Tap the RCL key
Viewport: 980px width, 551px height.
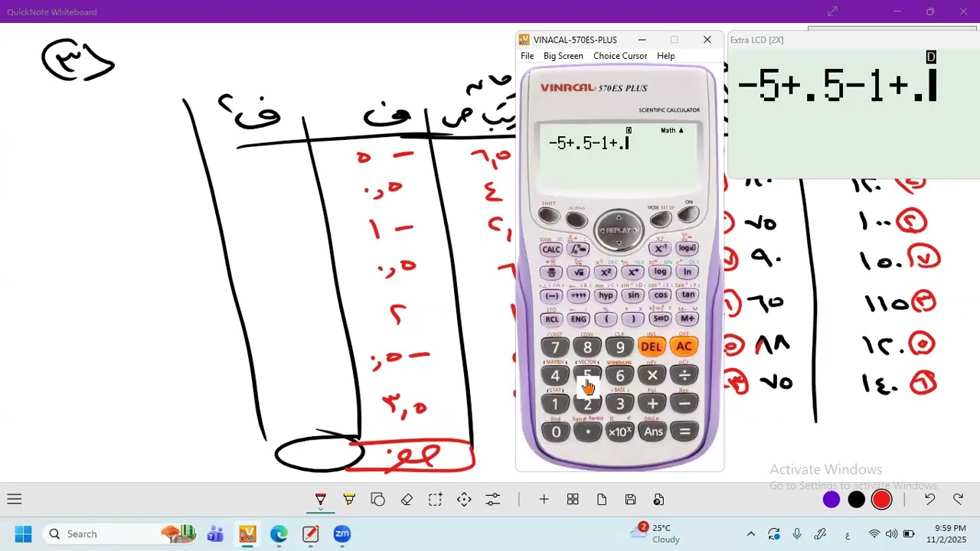[x=551, y=319]
